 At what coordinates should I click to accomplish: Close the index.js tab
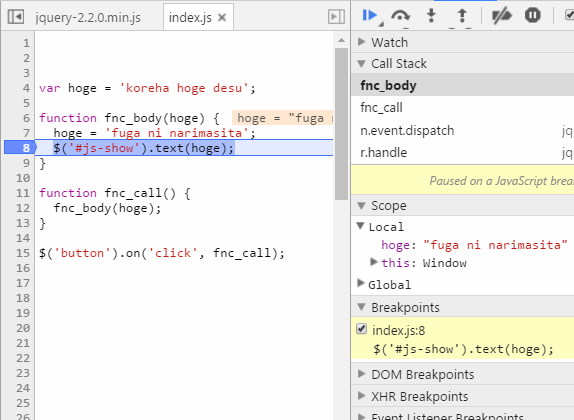[x=222, y=17]
